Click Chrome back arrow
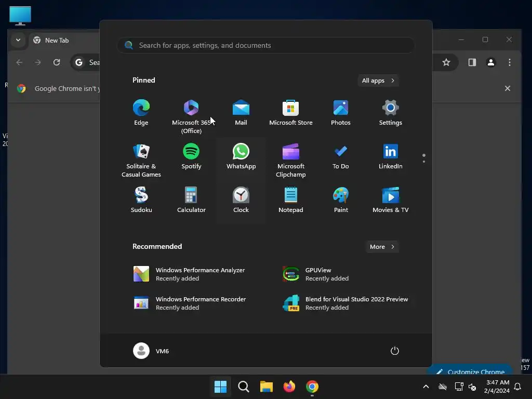This screenshot has width=532, height=399. pyautogui.click(x=19, y=62)
